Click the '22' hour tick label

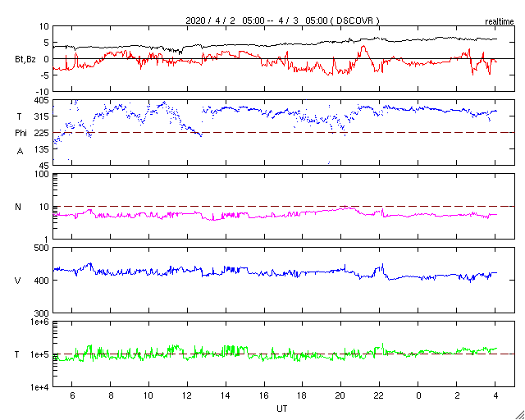click(x=379, y=396)
